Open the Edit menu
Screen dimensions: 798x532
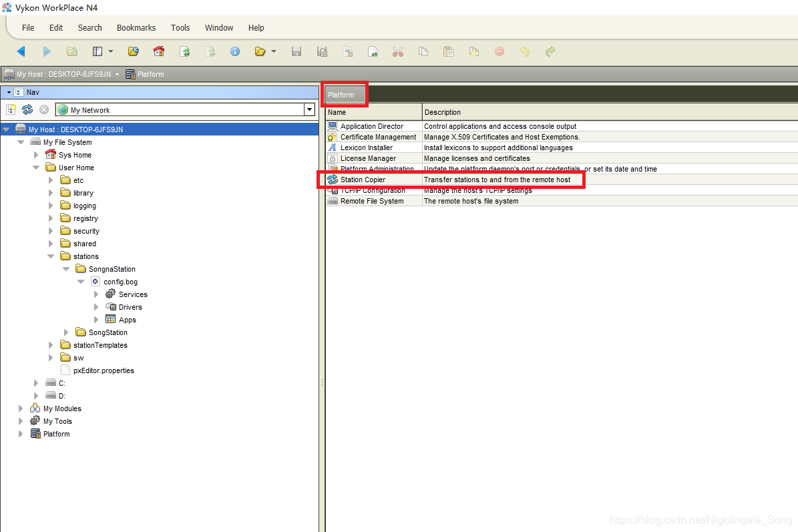pos(56,28)
